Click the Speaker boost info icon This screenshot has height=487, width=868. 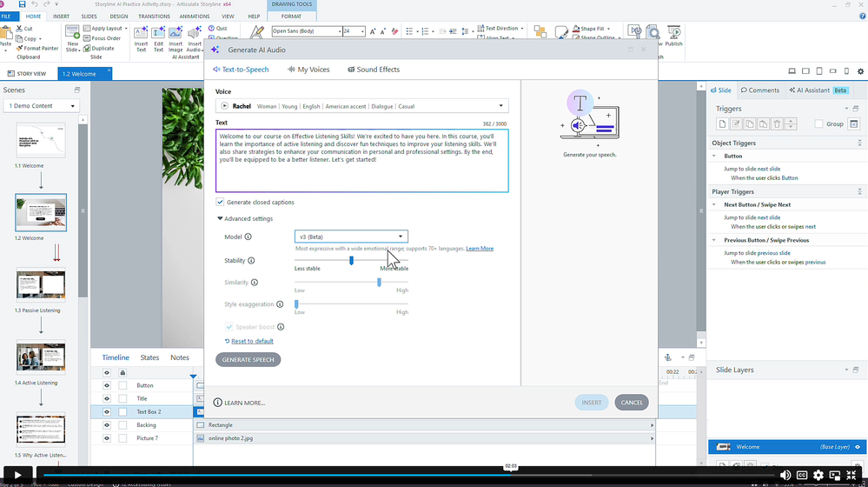tap(281, 327)
